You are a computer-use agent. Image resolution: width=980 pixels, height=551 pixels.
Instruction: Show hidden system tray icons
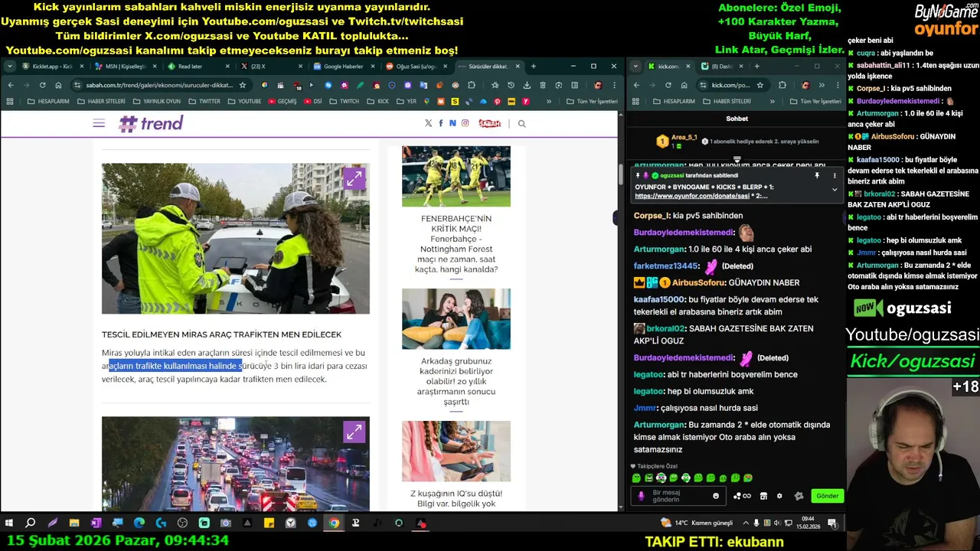[x=746, y=523]
